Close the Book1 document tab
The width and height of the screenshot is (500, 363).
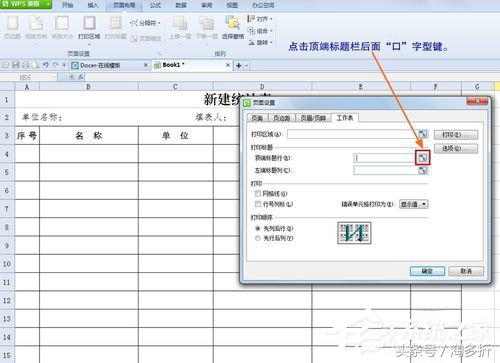(x=228, y=65)
